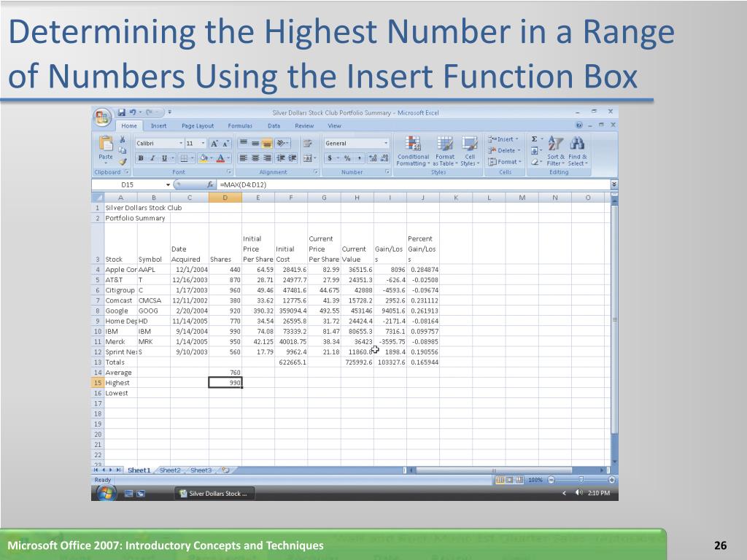
Task: Switch to the View ribbon tab
Action: pyautogui.click(x=334, y=125)
